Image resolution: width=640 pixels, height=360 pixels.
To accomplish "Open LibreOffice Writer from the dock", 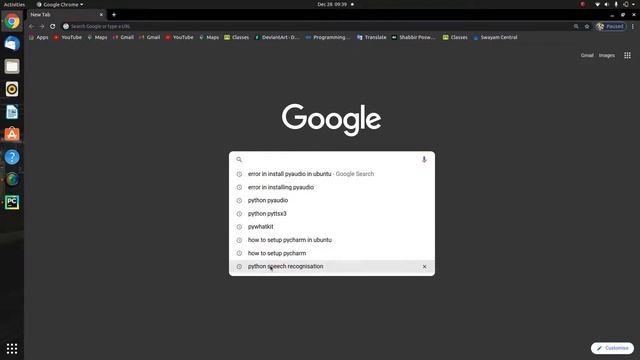I will pos(12,111).
